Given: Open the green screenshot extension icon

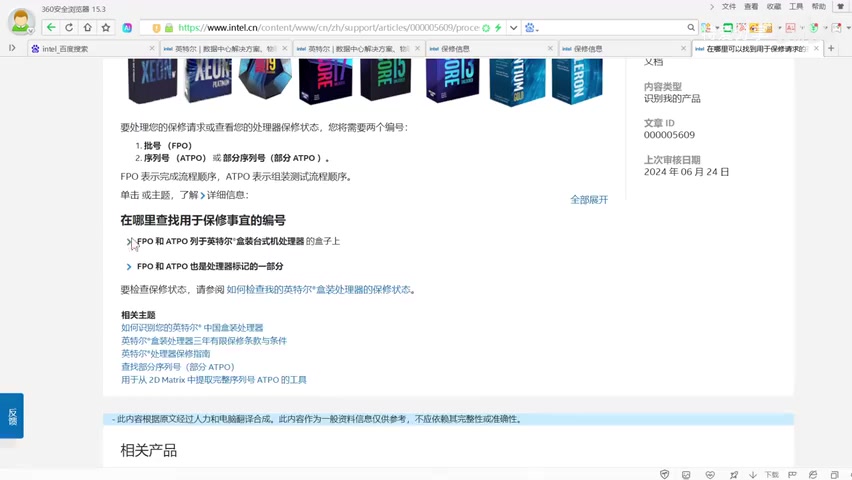Looking at the screenshot, I should (728, 28).
